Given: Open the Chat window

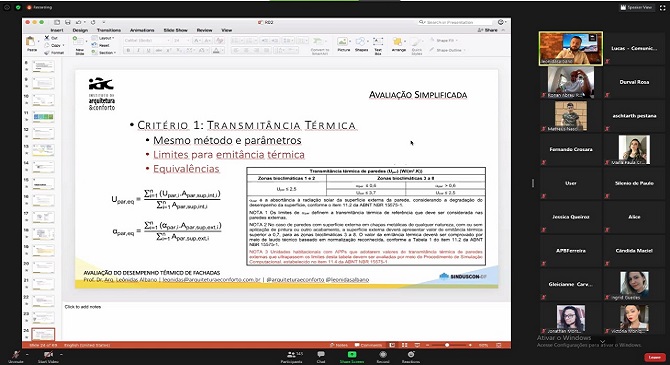Looking at the screenshot, I should pos(321,354).
